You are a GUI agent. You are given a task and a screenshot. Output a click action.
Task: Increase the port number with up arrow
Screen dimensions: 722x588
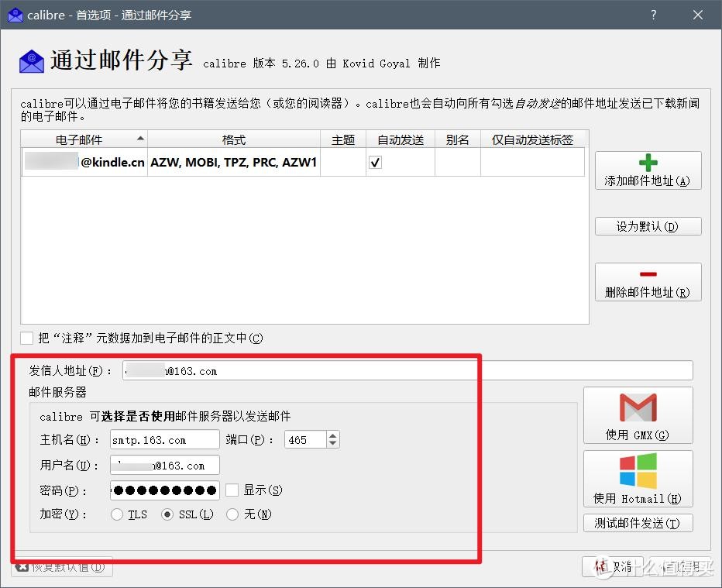pyautogui.click(x=333, y=436)
